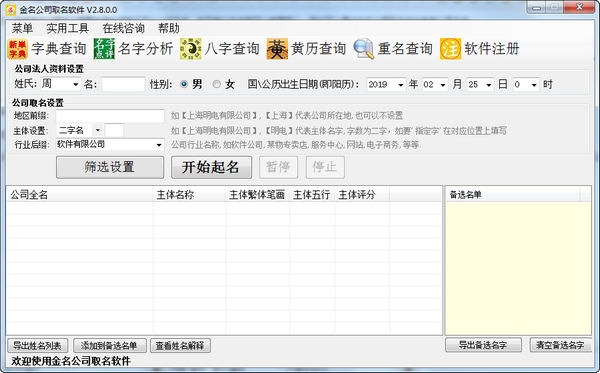Click the 软件注册 toolbar label
This screenshot has width=600, height=373.
pyautogui.click(x=492, y=49)
